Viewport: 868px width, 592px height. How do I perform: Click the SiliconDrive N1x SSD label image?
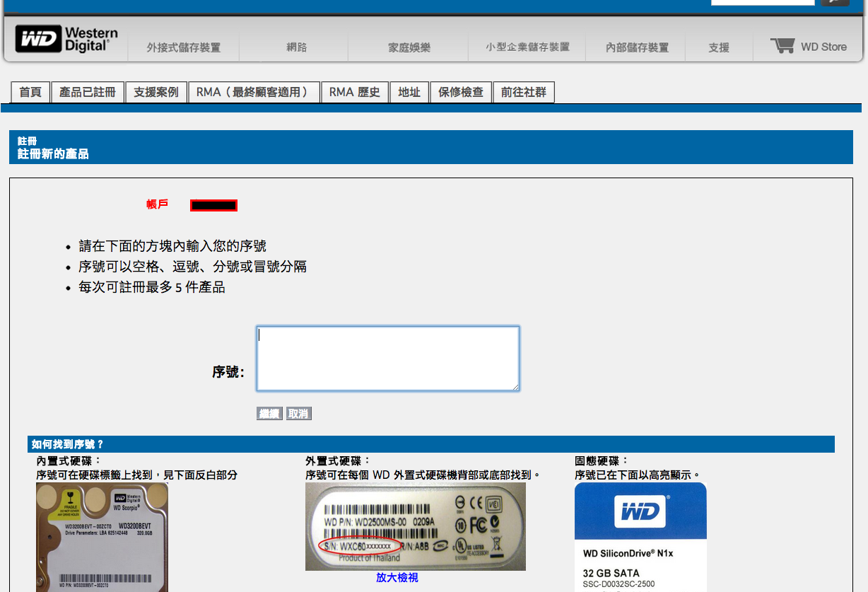[x=640, y=538]
